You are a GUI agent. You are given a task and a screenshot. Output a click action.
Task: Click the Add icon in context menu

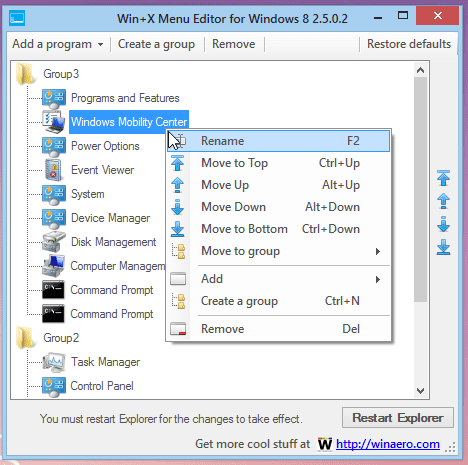178,279
